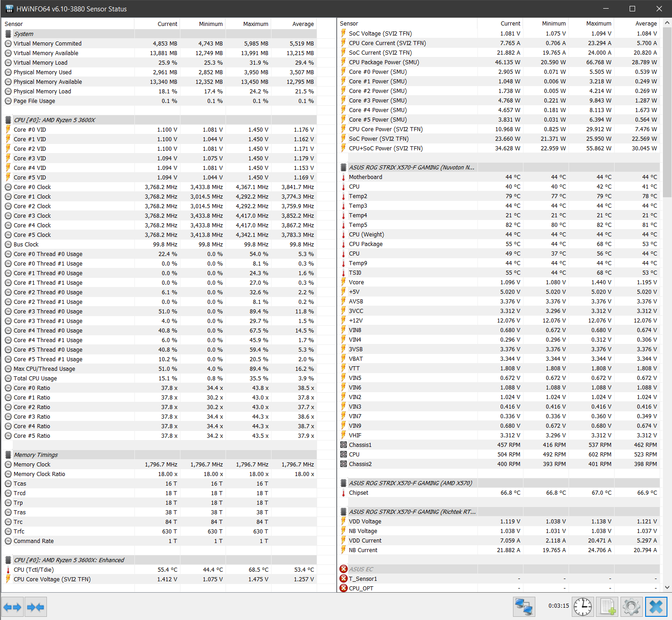
Task: Click the right pane scrollbar up arrow
Action: pos(667,22)
